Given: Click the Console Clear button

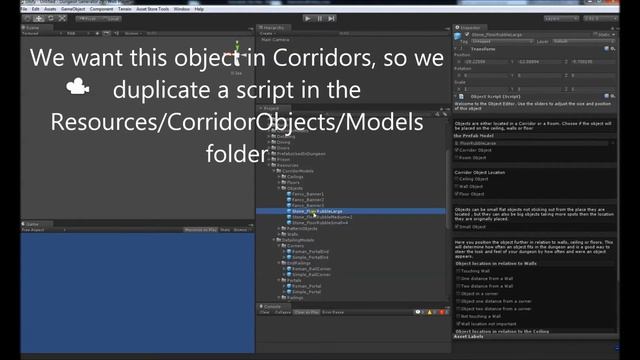Looking at the screenshot, I should tap(265, 312).
